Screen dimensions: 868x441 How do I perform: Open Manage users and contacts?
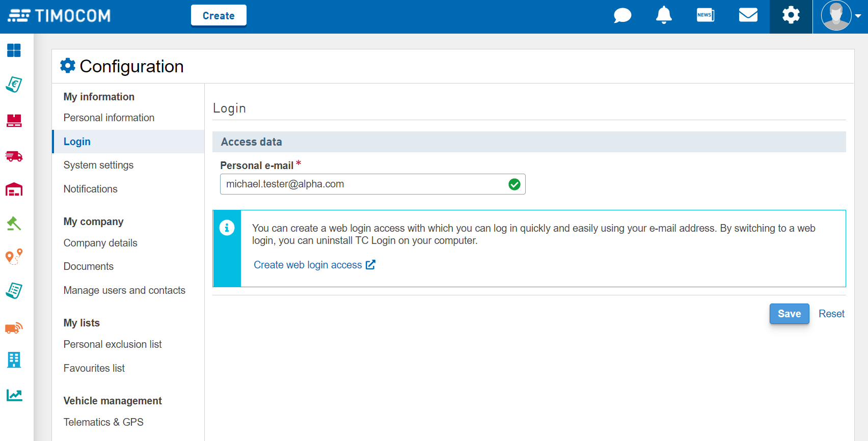(124, 290)
